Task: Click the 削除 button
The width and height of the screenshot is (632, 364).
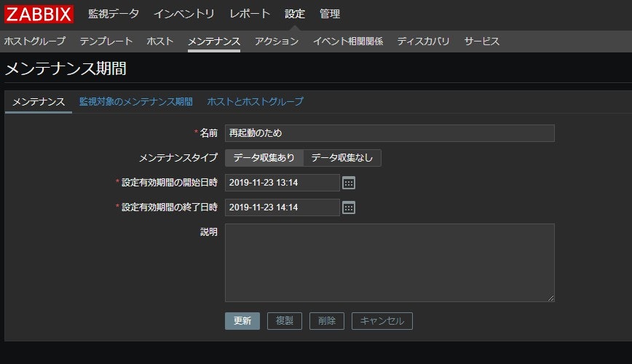Action: pyautogui.click(x=327, y=321)
